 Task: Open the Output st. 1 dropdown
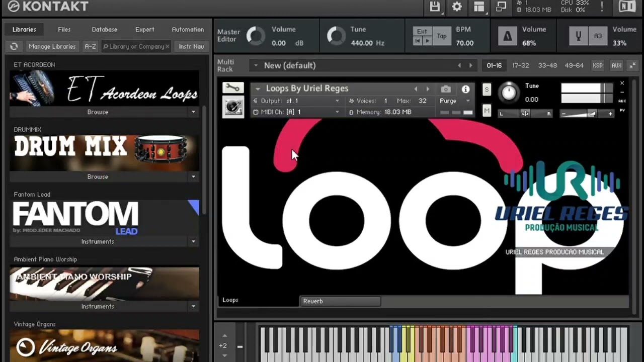(296, 101)
